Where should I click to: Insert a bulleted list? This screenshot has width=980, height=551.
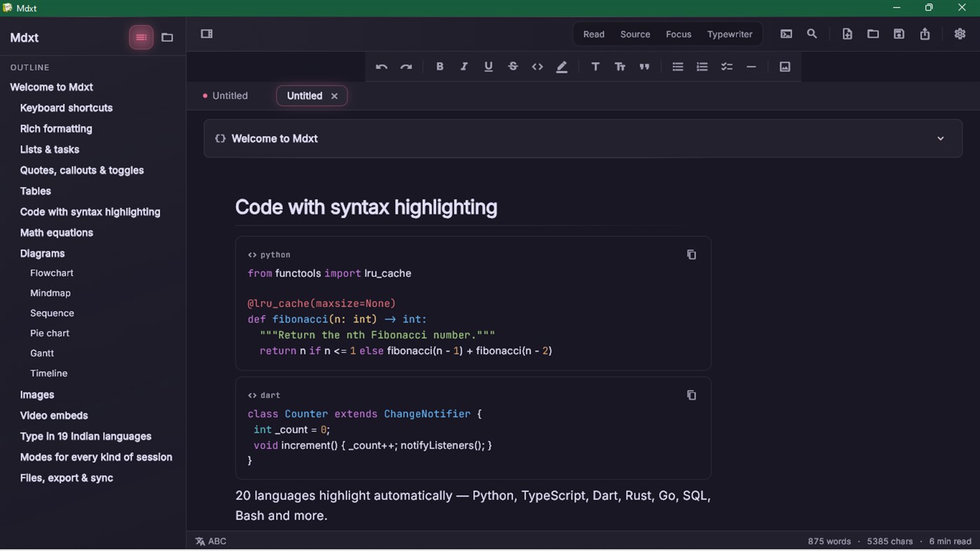(x=677, y=67)
